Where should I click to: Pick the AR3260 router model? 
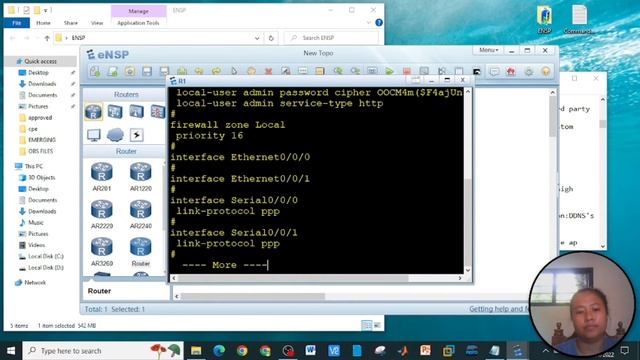click(x=102, y=251)
